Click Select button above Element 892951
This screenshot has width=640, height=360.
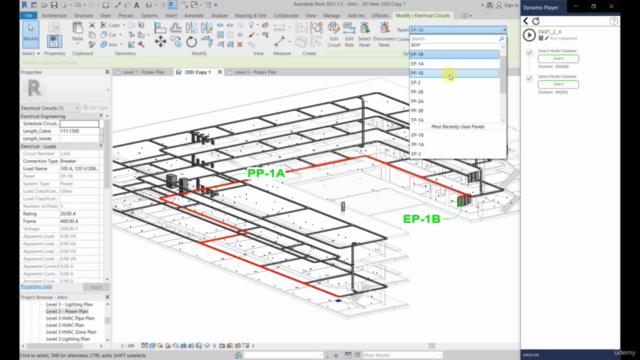point(558,84)
